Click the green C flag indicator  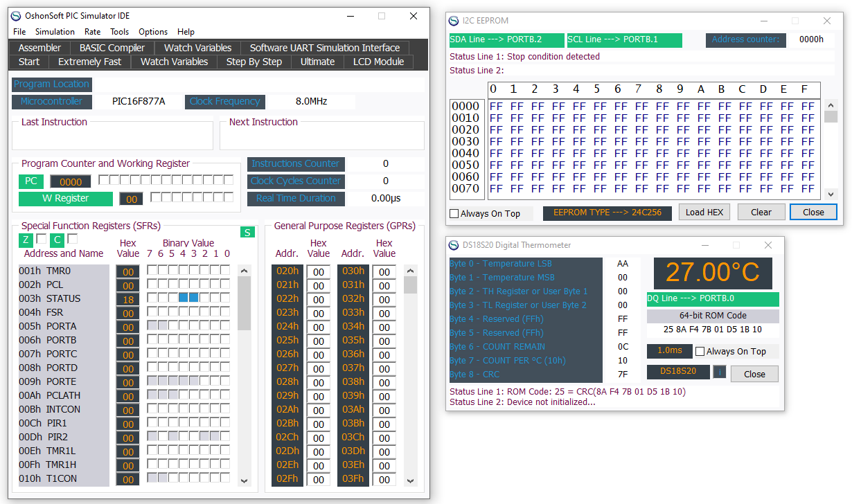[x=57, y=240]
